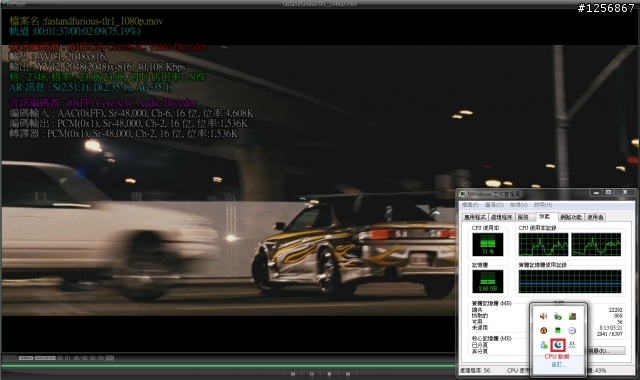Viewport: 640px width, 380px height.
Task: Click the memory 2.60 GB meter
Action: click(488, 282)
